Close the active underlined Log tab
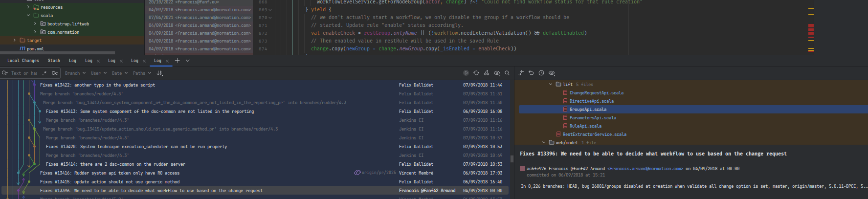 [167, 61]
